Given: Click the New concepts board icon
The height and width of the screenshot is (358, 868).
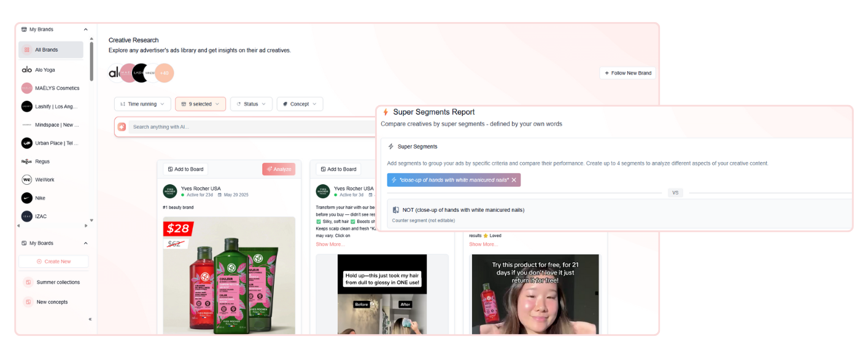Looking at the screenshot, I should (x=28, y=302).
